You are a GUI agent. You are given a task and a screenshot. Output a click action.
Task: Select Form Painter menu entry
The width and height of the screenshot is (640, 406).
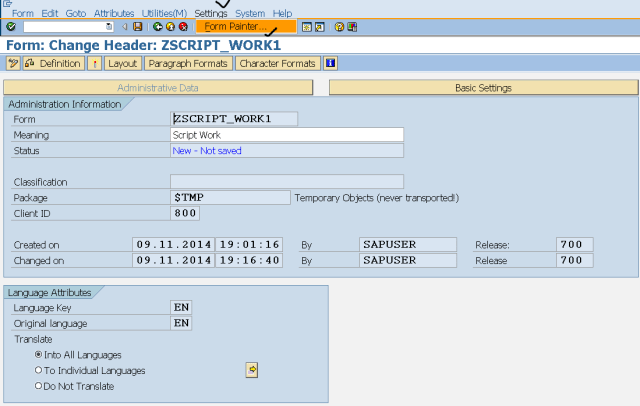tap(246, 27)
